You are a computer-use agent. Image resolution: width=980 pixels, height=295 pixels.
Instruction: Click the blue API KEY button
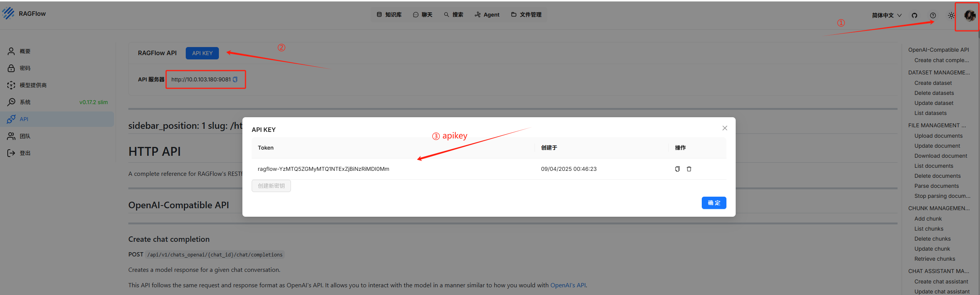coord(202,53)
